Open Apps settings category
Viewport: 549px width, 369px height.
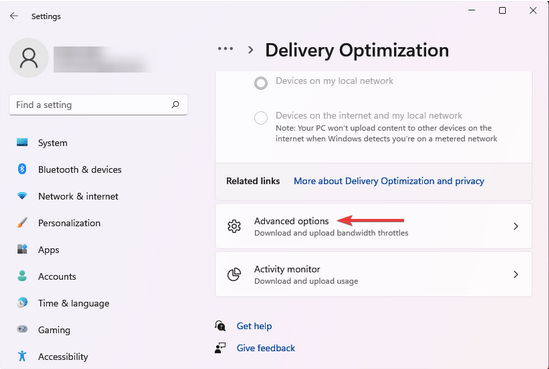(x=49, y=250)
